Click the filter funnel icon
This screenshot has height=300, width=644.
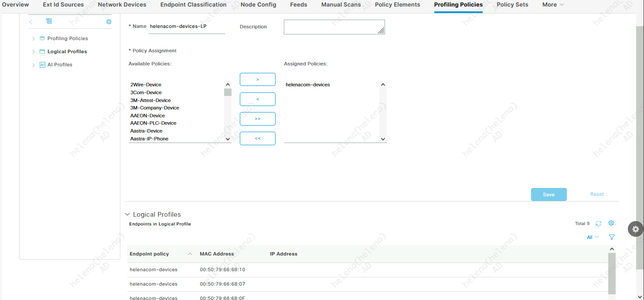coord(612,237)
